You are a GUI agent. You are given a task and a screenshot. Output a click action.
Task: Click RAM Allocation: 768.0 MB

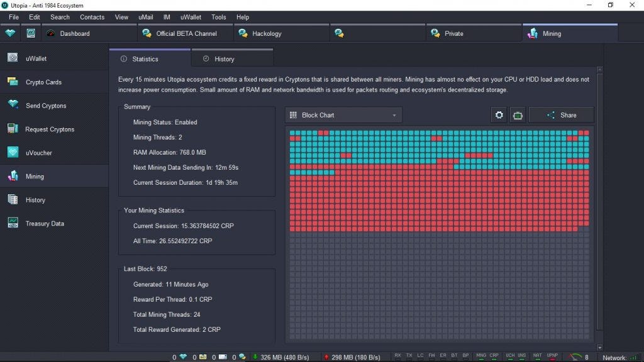click(170, 152)
